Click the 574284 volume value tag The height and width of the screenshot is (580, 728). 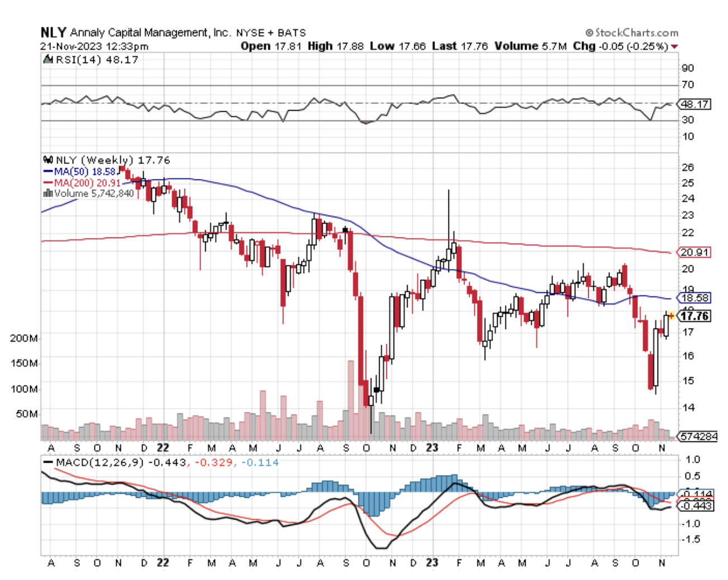(698, 436)
